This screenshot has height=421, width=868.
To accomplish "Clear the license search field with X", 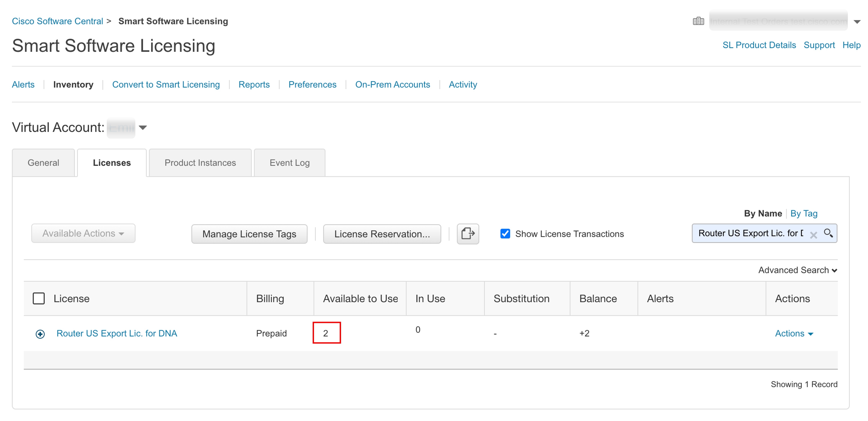I will click(x=813, y=235).
